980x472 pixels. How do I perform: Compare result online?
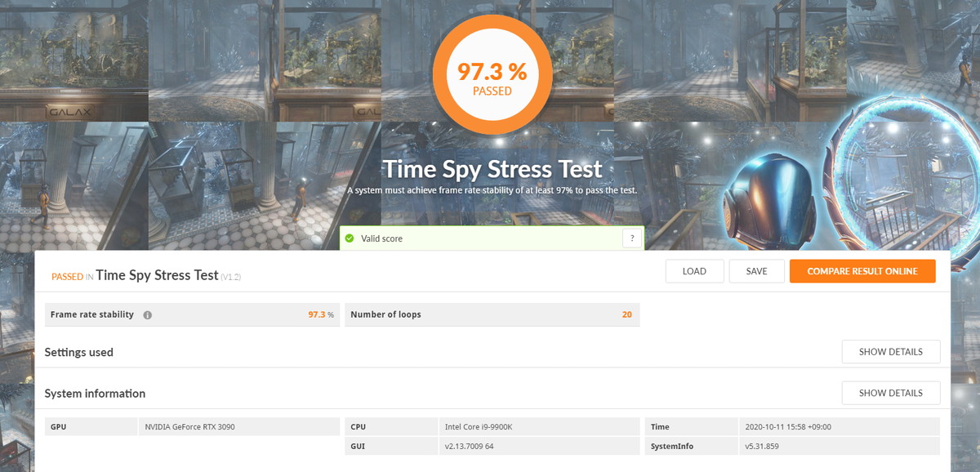[x=862, y=271]
